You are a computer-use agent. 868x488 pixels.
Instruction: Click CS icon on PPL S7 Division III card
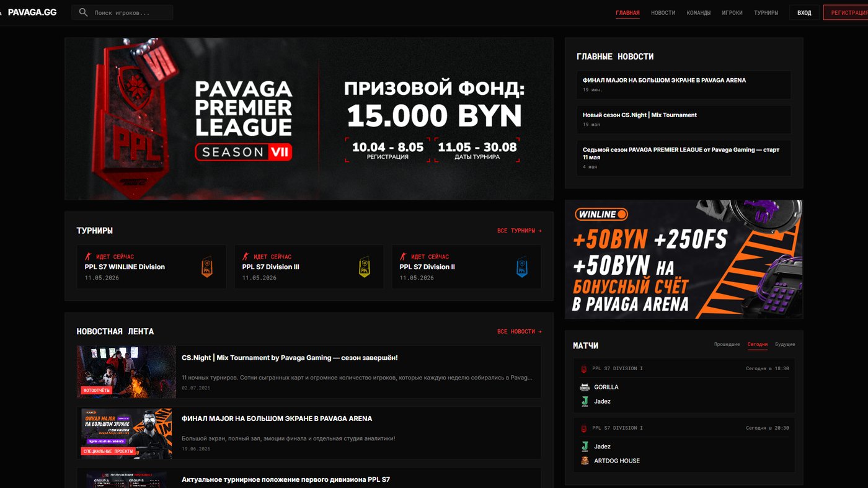click(x=246, y=257)
